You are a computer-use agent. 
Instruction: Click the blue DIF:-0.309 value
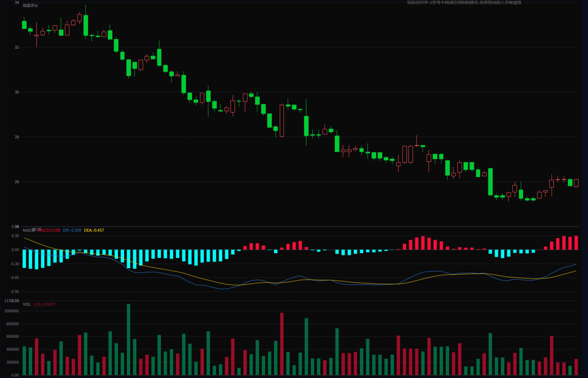click(x=72, y=230)
